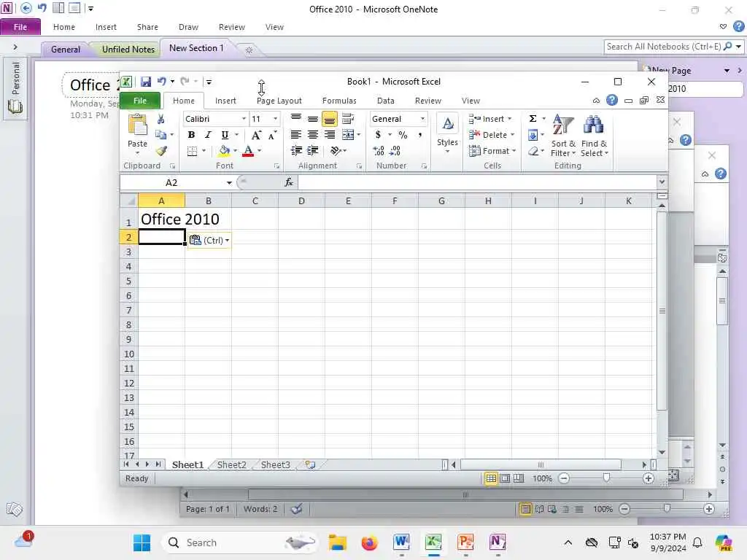This screenshot has height=560, width=747.
Task: Click Excel Zoom In plus button
Action: [648, 478]
